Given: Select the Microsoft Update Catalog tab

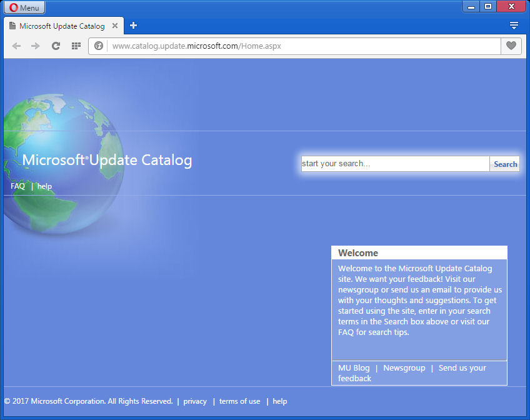Looking at the screenshot, I should point(61,26).
